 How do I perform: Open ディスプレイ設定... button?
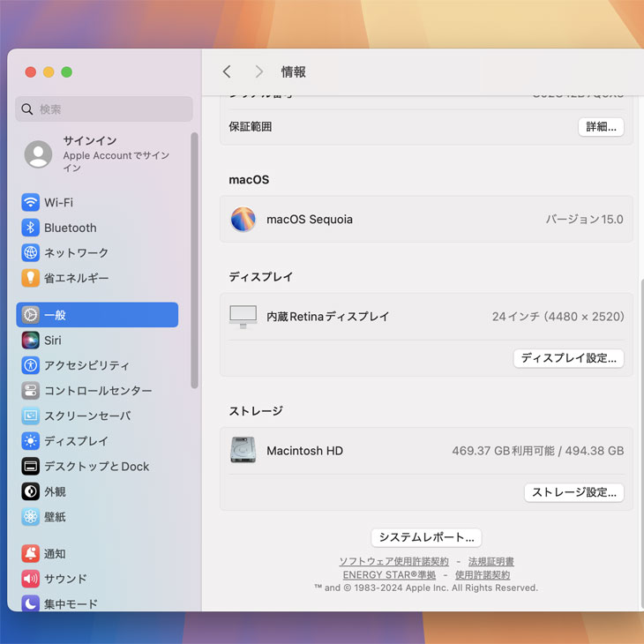click(569, 358)
